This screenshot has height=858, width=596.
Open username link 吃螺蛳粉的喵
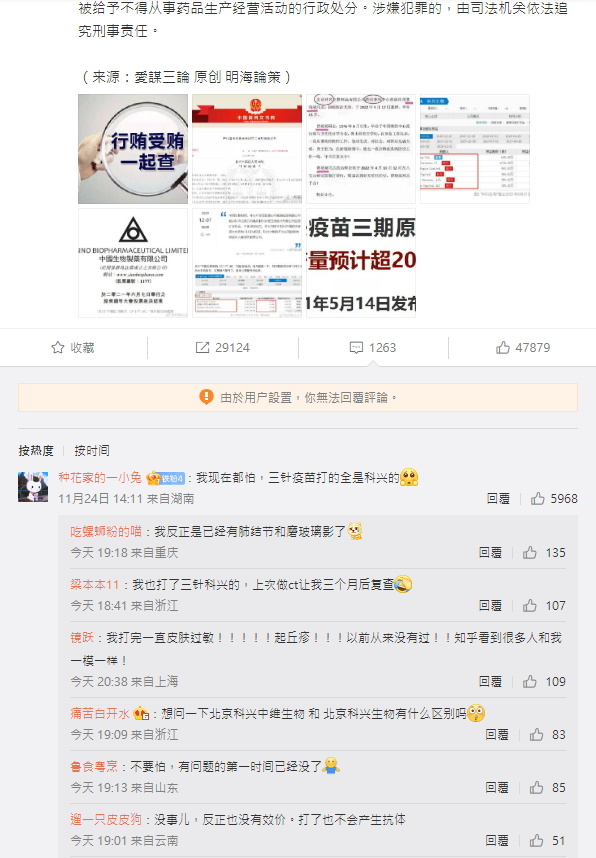pos(106,531)
